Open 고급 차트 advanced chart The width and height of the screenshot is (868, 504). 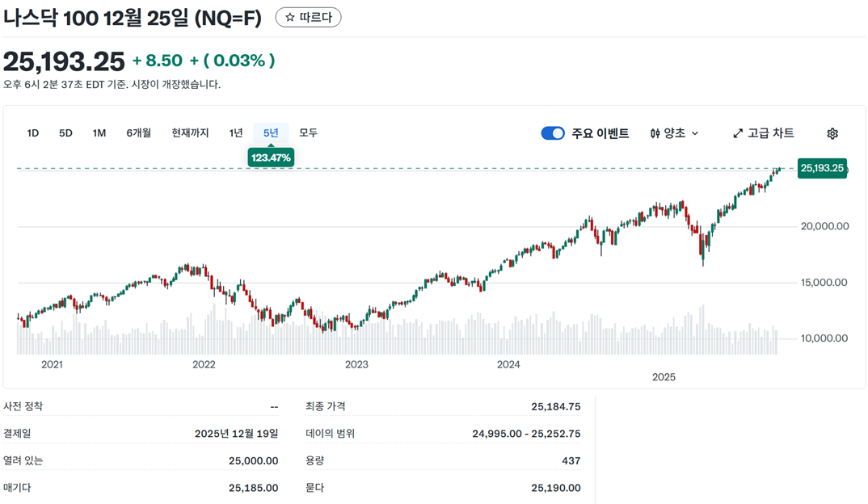point(764,133)
